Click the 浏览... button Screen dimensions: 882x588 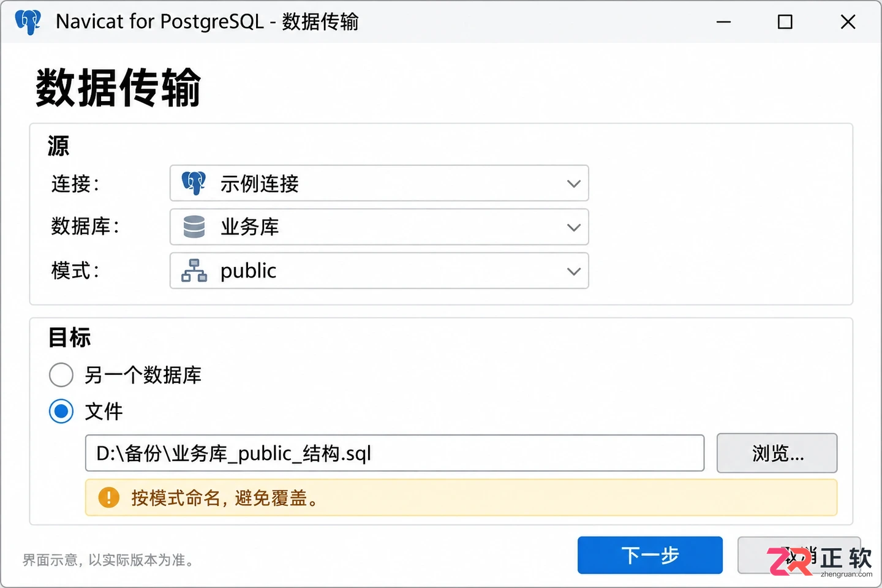777,453
